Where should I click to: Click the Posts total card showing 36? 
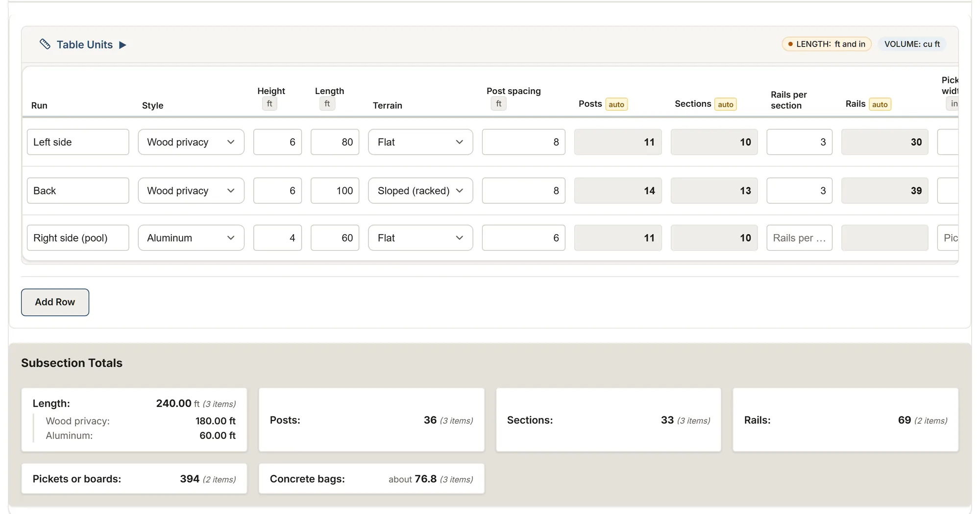371,420
